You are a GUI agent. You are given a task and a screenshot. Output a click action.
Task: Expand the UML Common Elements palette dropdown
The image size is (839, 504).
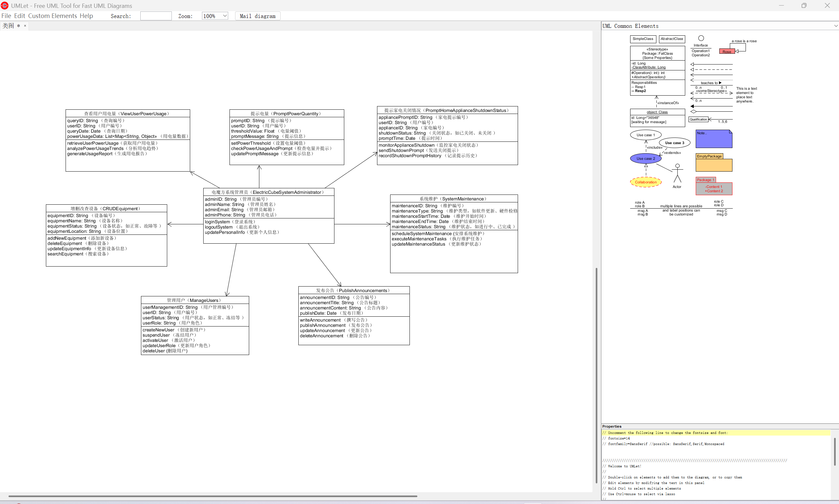tap(836, 26)
